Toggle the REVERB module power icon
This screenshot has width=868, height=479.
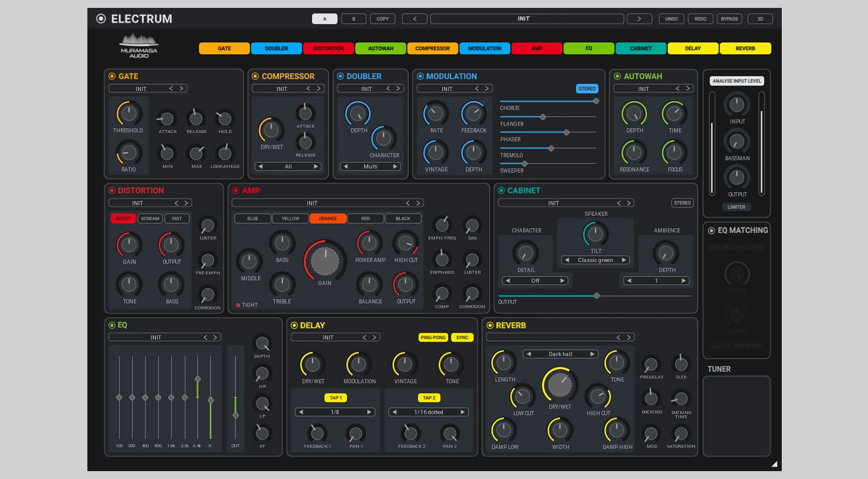tap(490, 325)
